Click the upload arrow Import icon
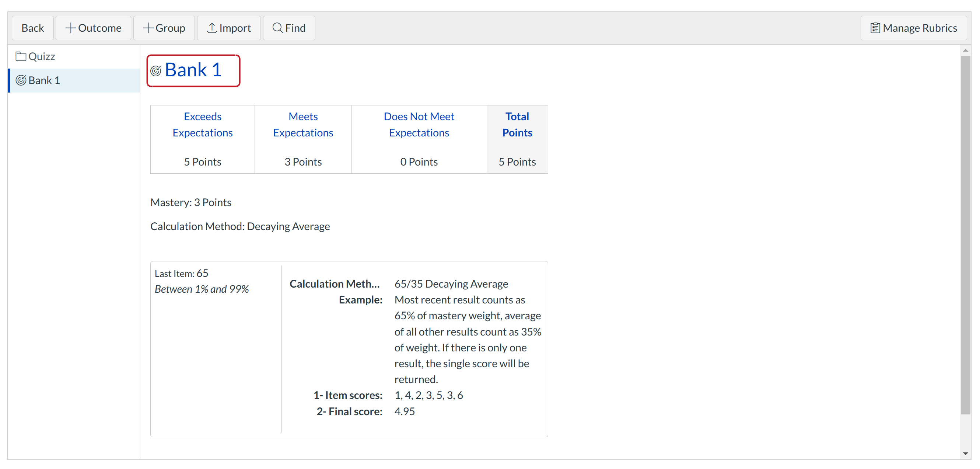The height and width of the screenshot is (469, 980). 211,28
